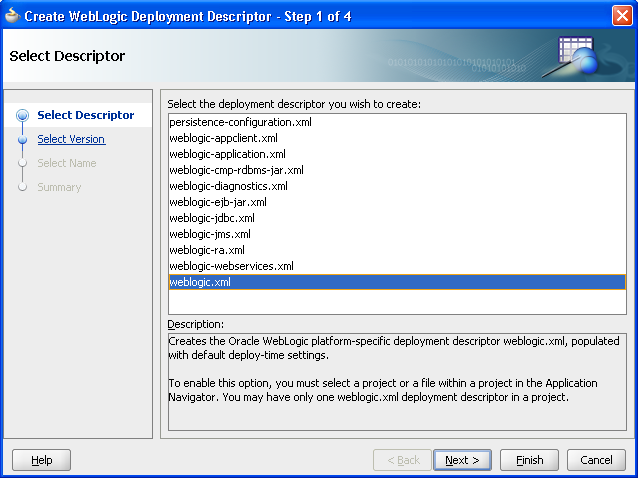
Task: Choose weblogic-ra.xml descriptor
Action: click(x=206, y=250)
